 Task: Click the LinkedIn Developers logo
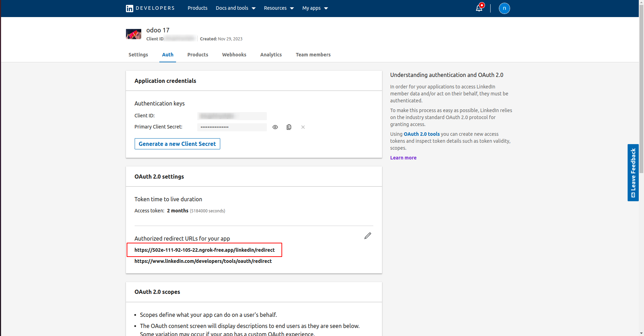[150, 8]
